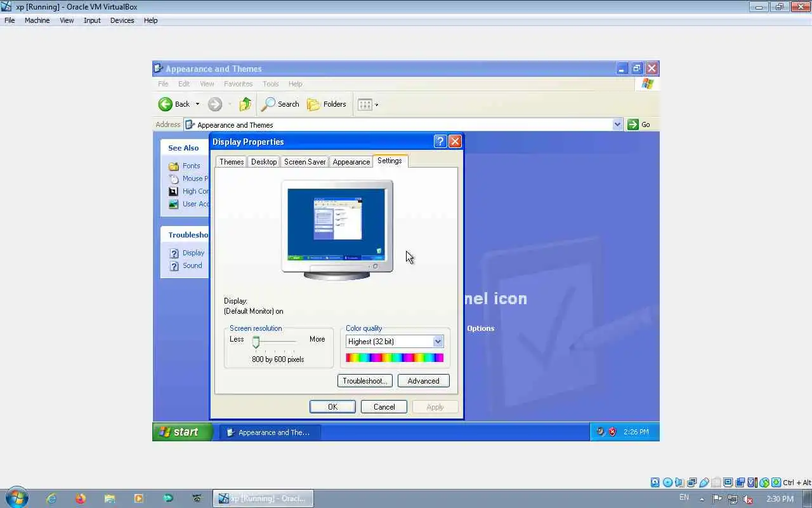Click the XP tray clock 2:26 PM
812x508 pixels.
(636, 432)
